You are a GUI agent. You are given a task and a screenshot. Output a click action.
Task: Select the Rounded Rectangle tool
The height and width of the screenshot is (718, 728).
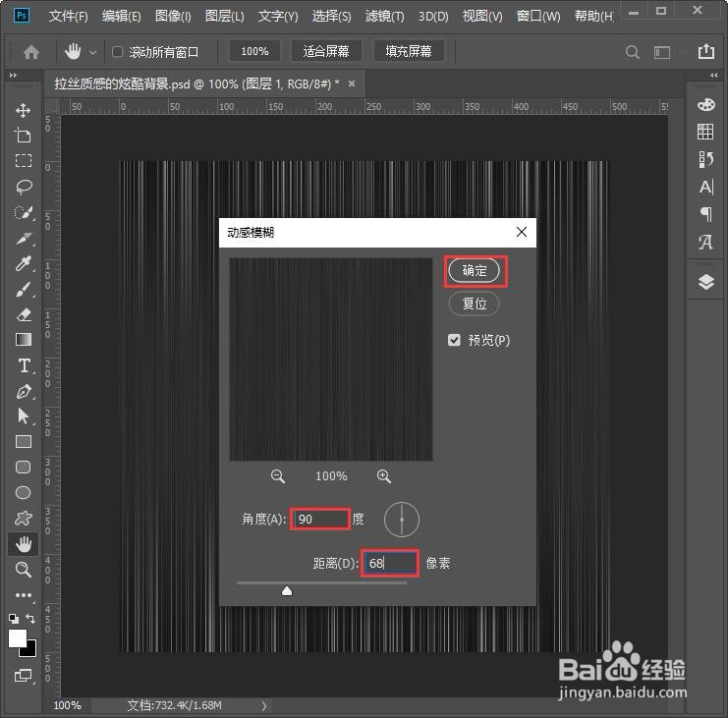coord(24,467)
